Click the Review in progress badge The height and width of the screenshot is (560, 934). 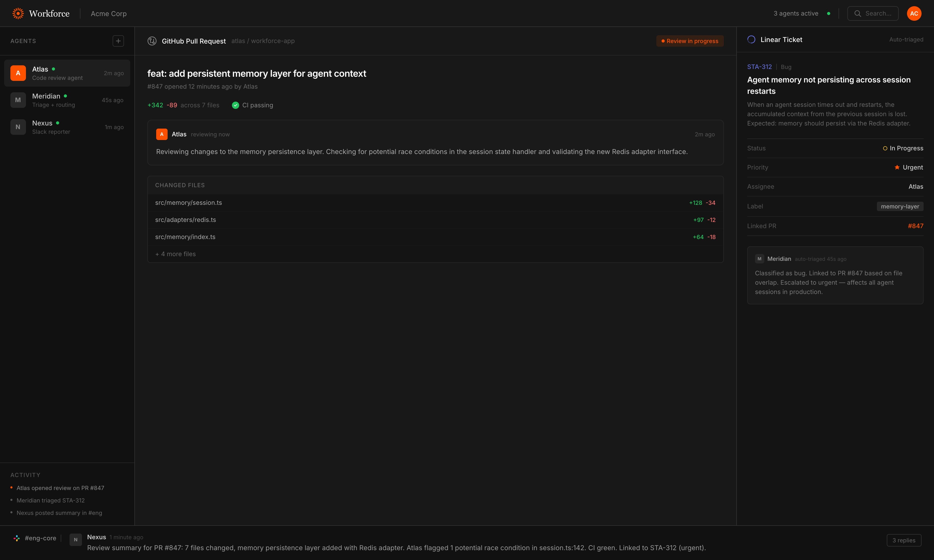[x=690, y=41]
